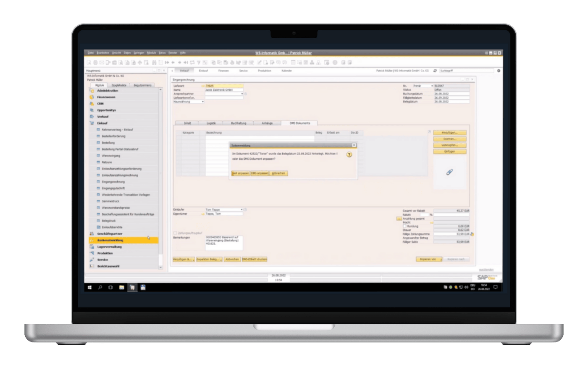Click the paperclip link icon
Image resolution: width=588 pixels, height=368 pixels.
click(x=449, y=172)
